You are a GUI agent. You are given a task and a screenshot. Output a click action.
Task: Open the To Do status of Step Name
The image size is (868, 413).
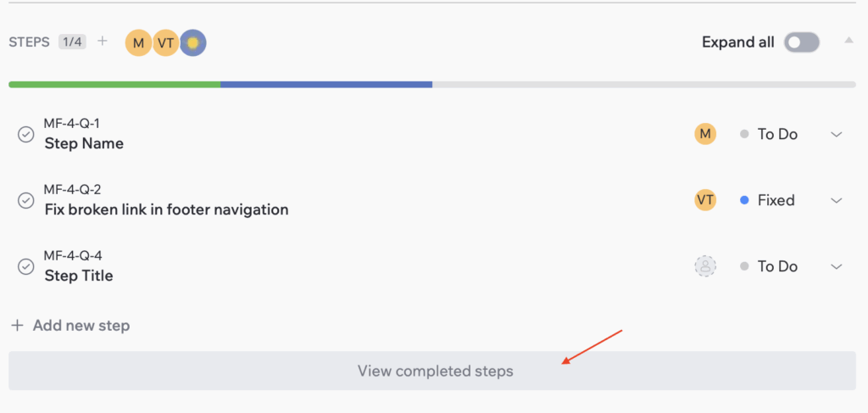pos(770,134)
